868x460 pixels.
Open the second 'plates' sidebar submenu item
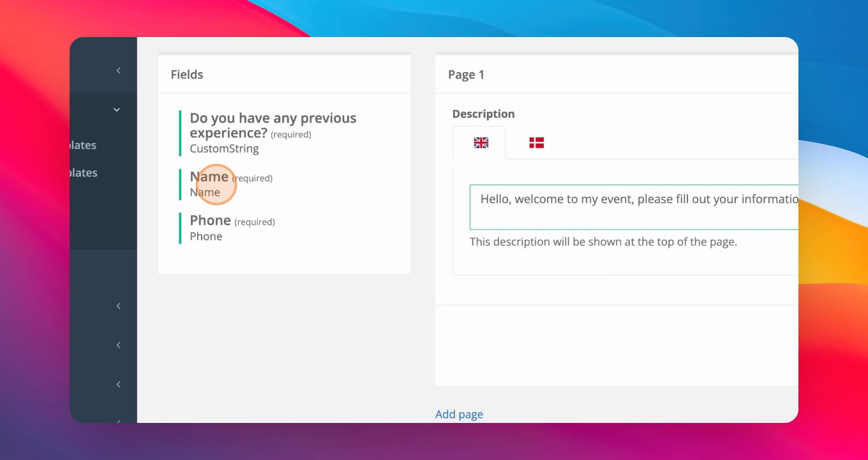click(84, 172)
